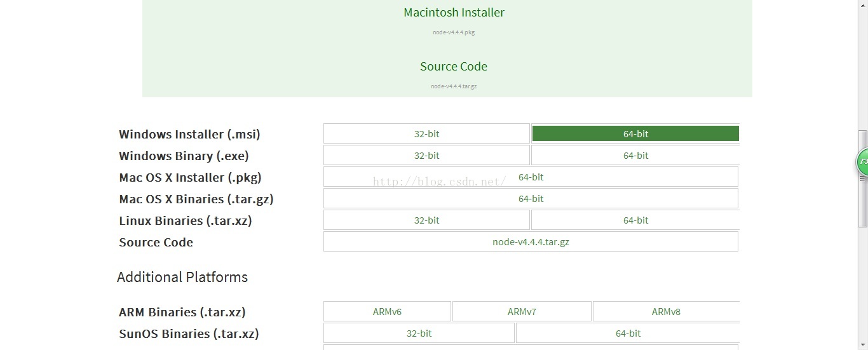The height and width of the screenshot is (350, 868).
Task: Open the Macintosh Installer download link
Action: pyautogui.click(x=454, y=13)
